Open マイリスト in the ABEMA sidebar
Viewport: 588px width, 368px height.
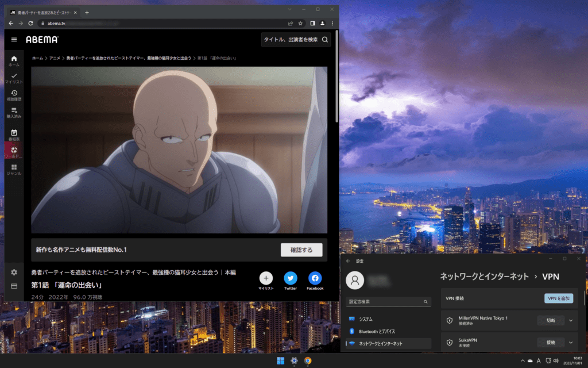[14, 78]
